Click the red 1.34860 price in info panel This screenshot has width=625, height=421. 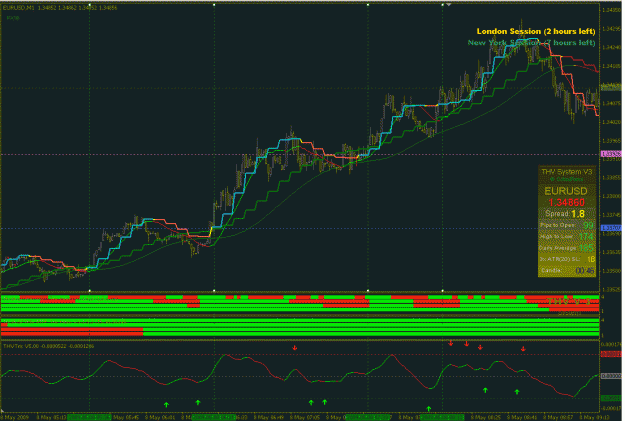pyautogui.click(x=566, y=203)
